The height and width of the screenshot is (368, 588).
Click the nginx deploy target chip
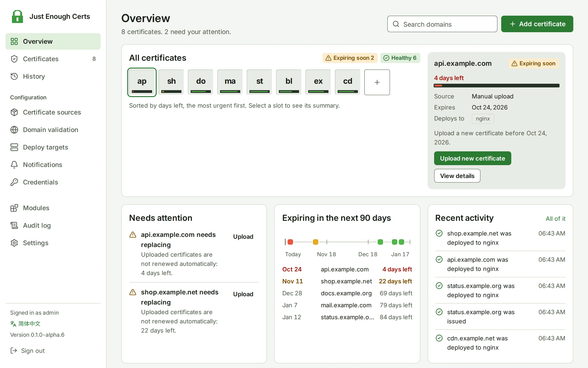click(483, 118)
